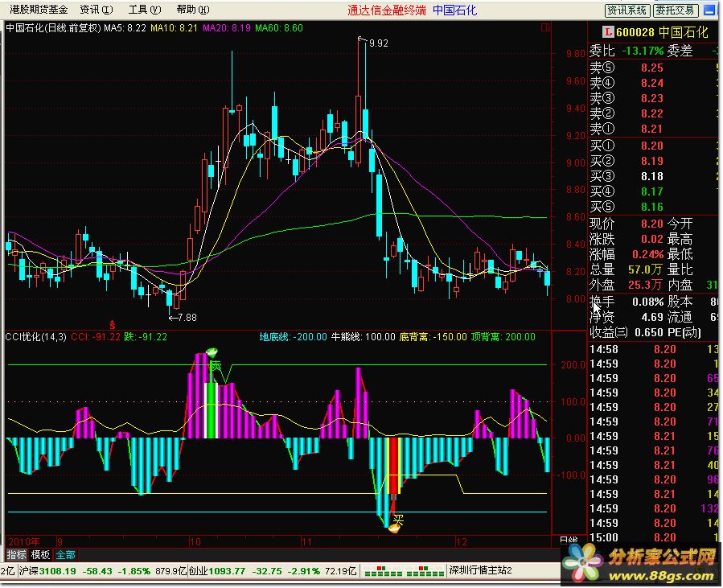Click the 净资 4.69 field

coord(626,317)
